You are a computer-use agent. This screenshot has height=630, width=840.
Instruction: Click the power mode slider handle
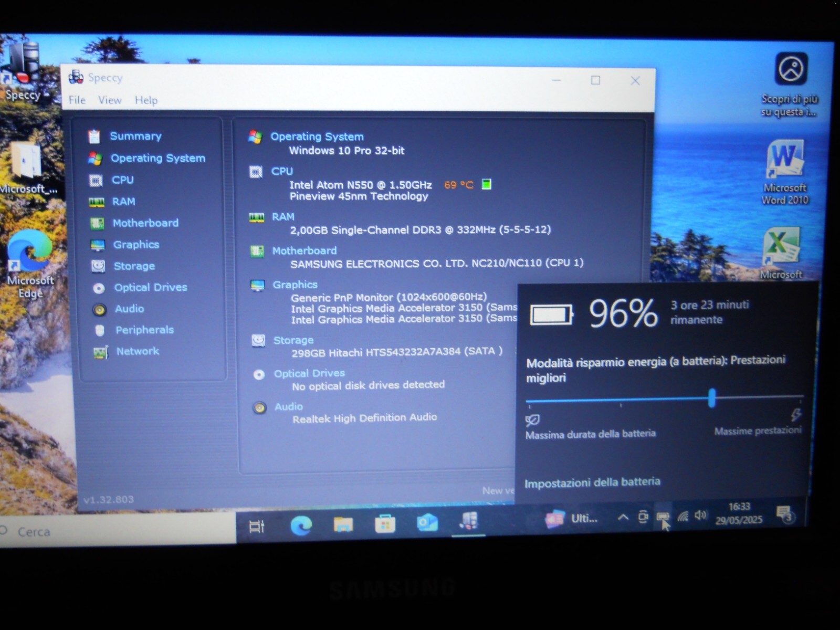[712, 398]
